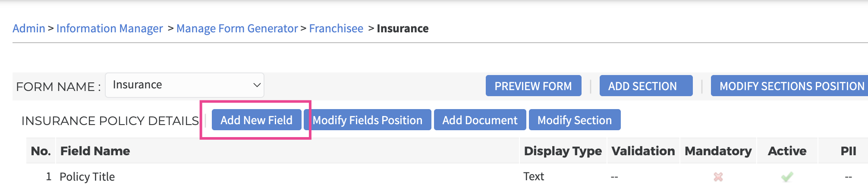This screenshot has height=188, width=868.
Task: Click the Add New Field button
Action: (x=256, y=120)
